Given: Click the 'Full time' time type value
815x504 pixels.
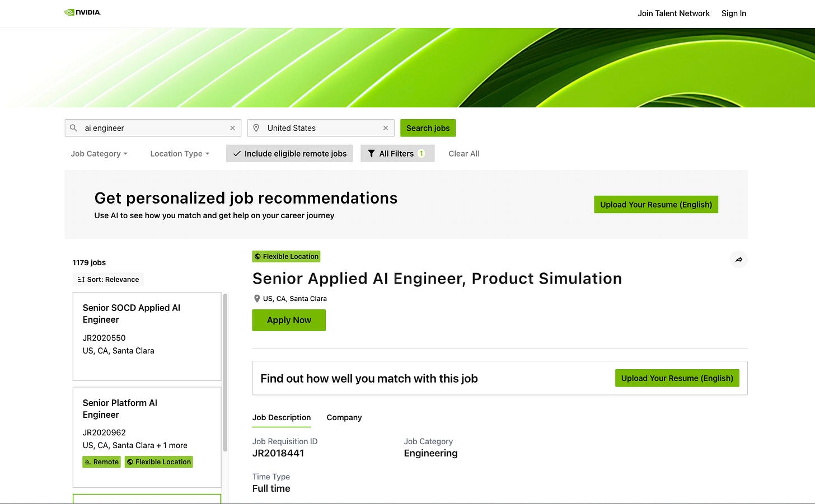Looking at the screenshot, I should [x=271, y=488].
